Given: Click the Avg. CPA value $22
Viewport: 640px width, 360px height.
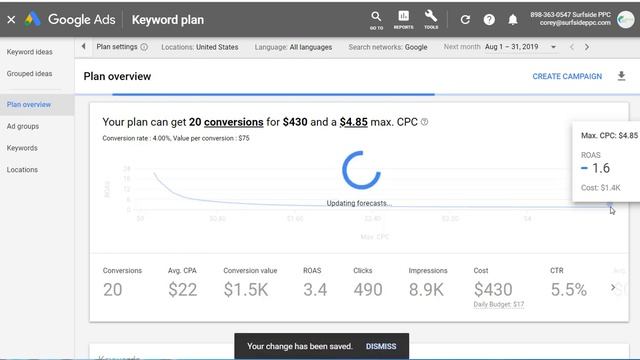Looking at the screenshot, I should coord(182,290).
